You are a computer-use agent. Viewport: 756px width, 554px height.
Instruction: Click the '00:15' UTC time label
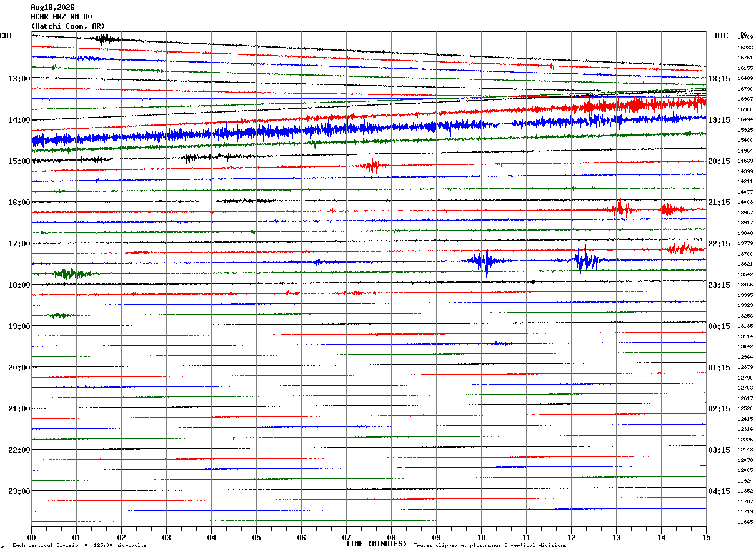pos(719,326)
